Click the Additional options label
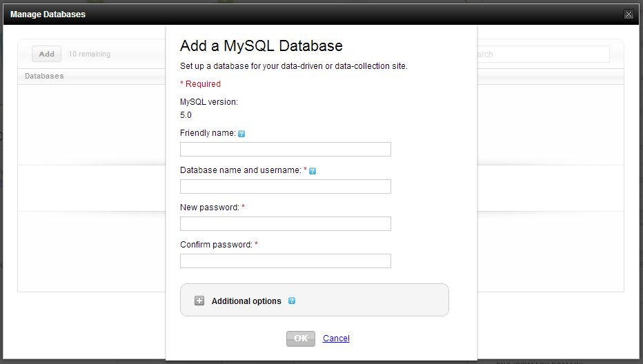This screenshot has width=643, height=364. click(x=246, y=301)
